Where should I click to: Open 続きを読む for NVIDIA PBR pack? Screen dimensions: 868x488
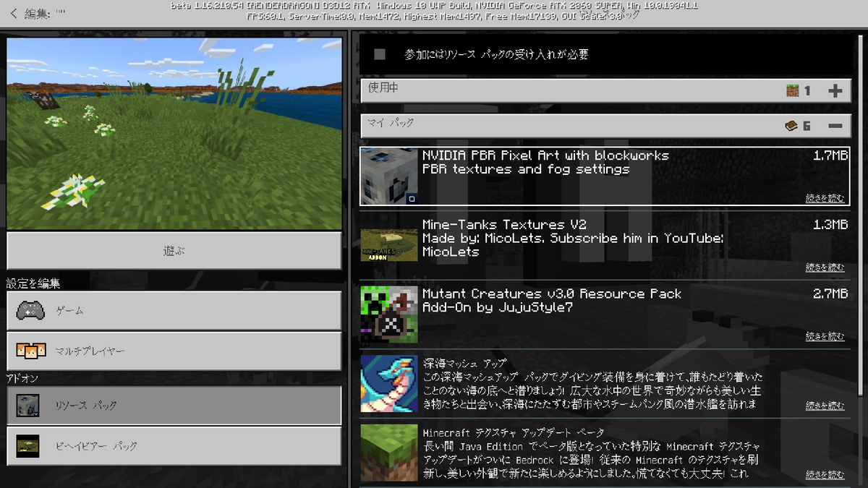coord(825,198)
